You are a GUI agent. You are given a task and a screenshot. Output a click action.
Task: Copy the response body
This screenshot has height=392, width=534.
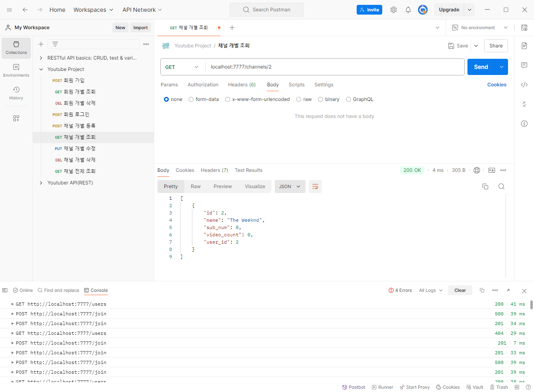pyautogui.click(x=485, y=186)
